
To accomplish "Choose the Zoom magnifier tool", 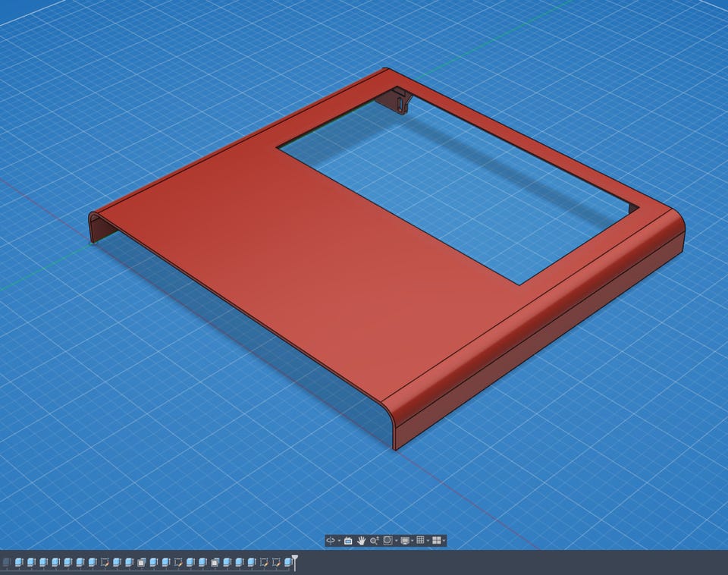I will 374,541.
